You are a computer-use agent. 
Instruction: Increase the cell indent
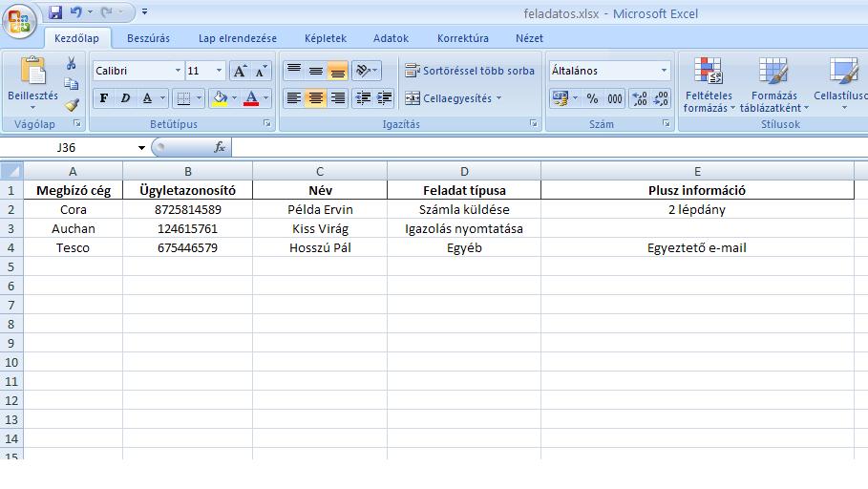(384, 98)
